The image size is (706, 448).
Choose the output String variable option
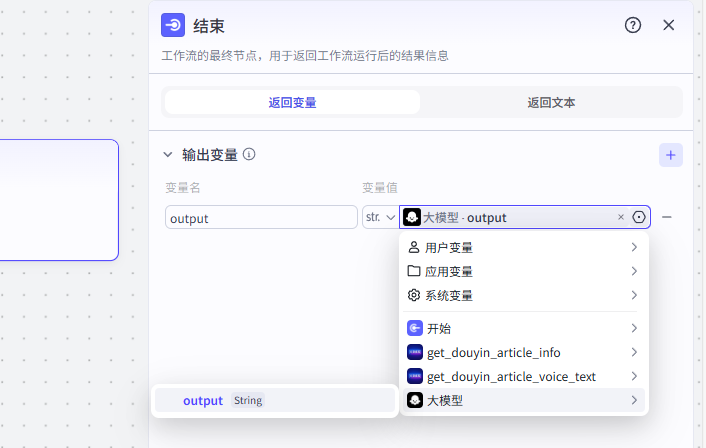[x=275, y=400]
